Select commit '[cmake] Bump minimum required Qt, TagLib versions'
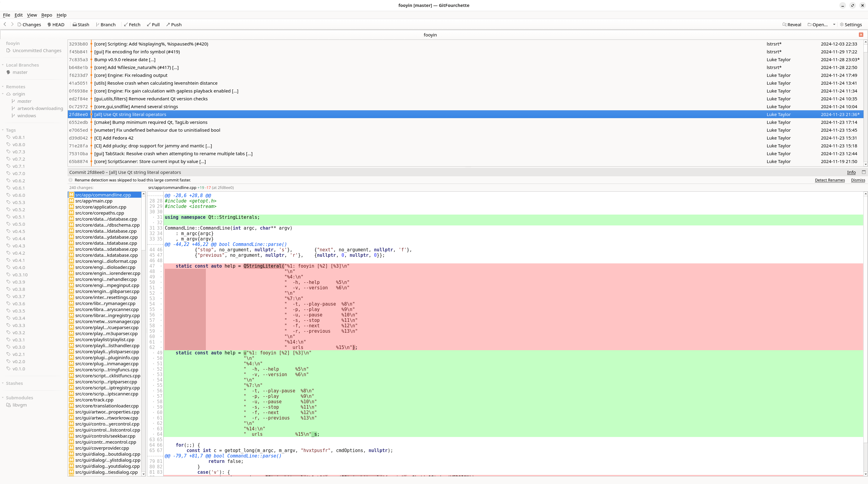 tap(465, 122)
